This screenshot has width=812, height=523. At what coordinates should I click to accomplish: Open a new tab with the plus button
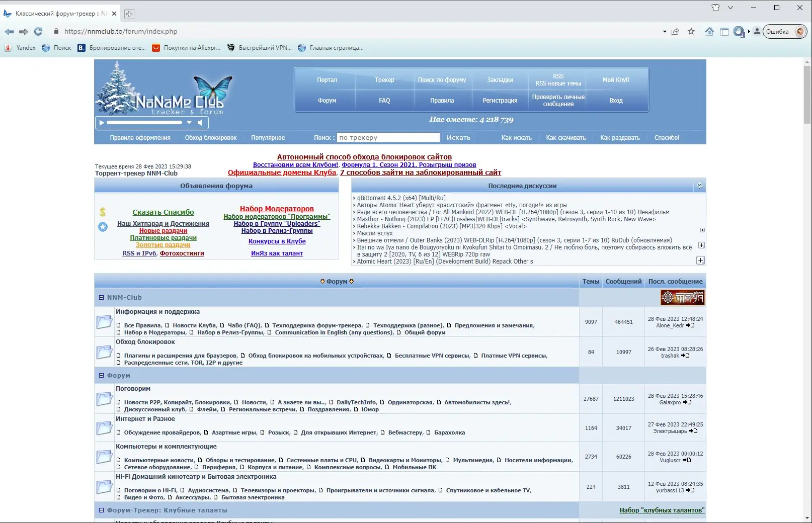(129, 14)
